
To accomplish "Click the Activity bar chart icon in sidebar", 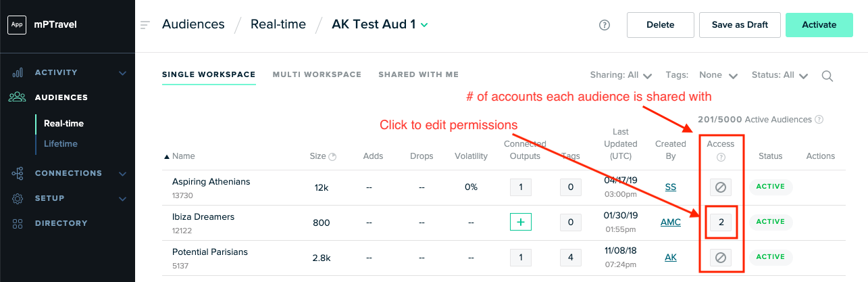I will (x=18, y=72).
